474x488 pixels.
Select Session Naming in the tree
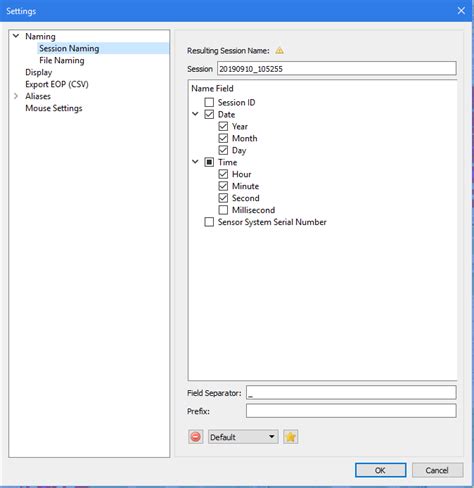69,48
